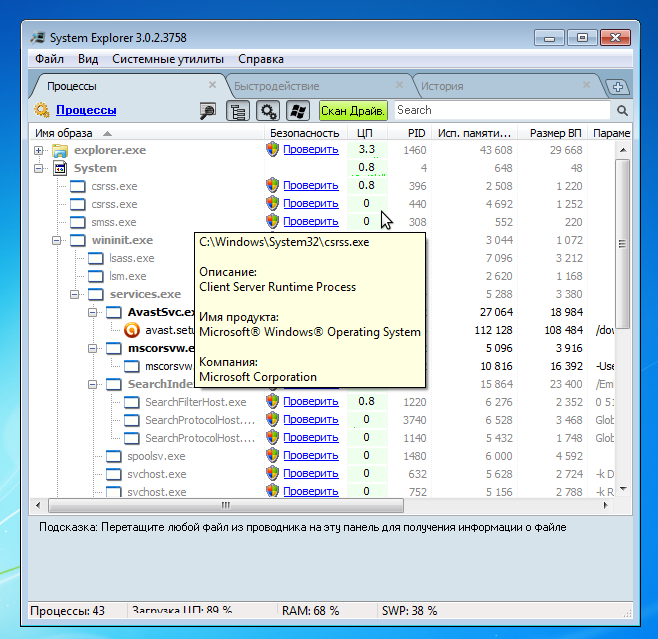Click the explorer.exe folder icon
Viewport: 658px width, 639px height.
(x=60, y=150)
